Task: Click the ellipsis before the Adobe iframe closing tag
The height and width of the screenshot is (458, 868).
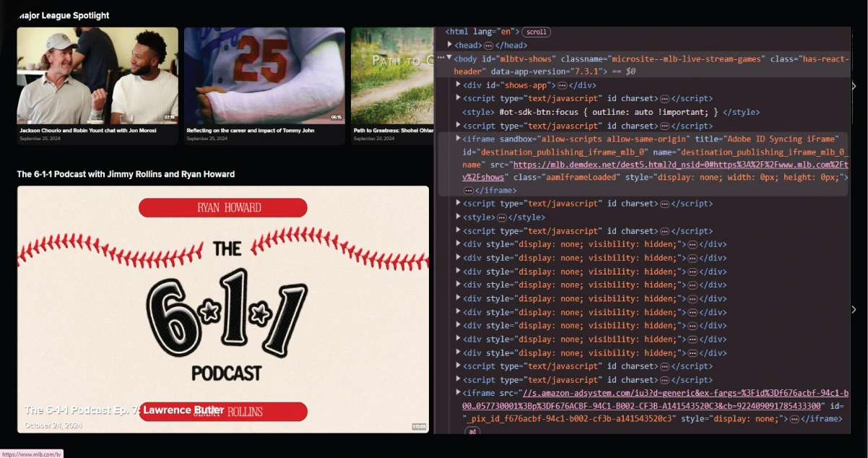Action: (469, 191)
